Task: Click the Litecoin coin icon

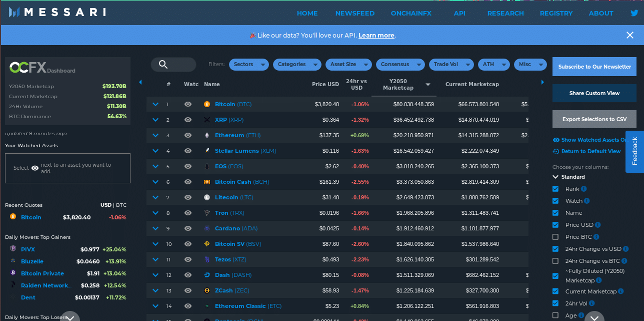Action: click(x=207, y=197)
